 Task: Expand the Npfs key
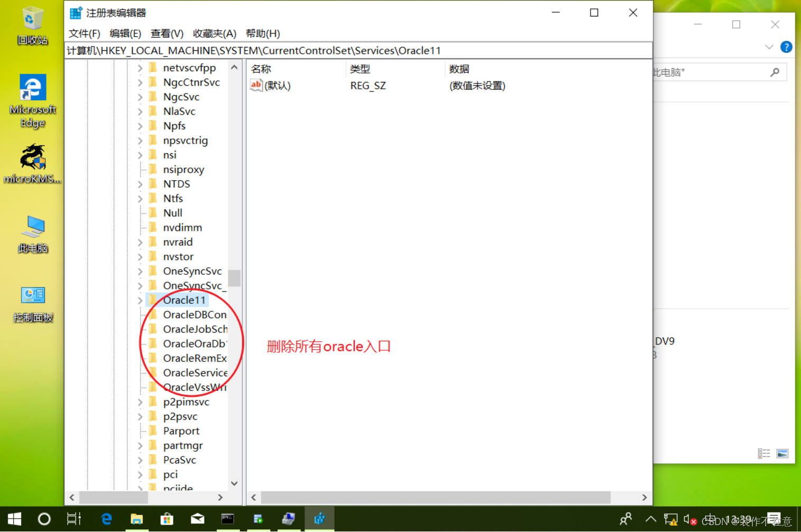click(140, 126)
